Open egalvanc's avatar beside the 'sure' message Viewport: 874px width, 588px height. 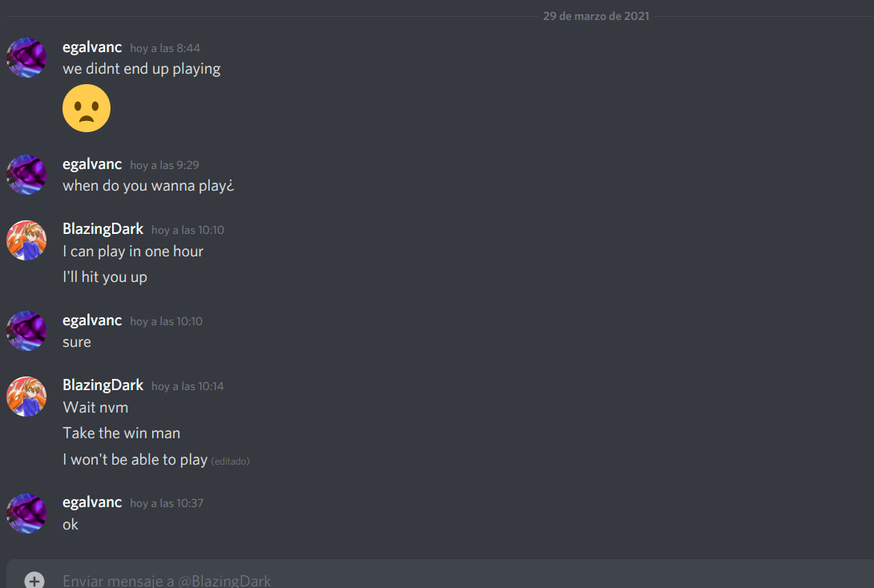tap(26, 331)
